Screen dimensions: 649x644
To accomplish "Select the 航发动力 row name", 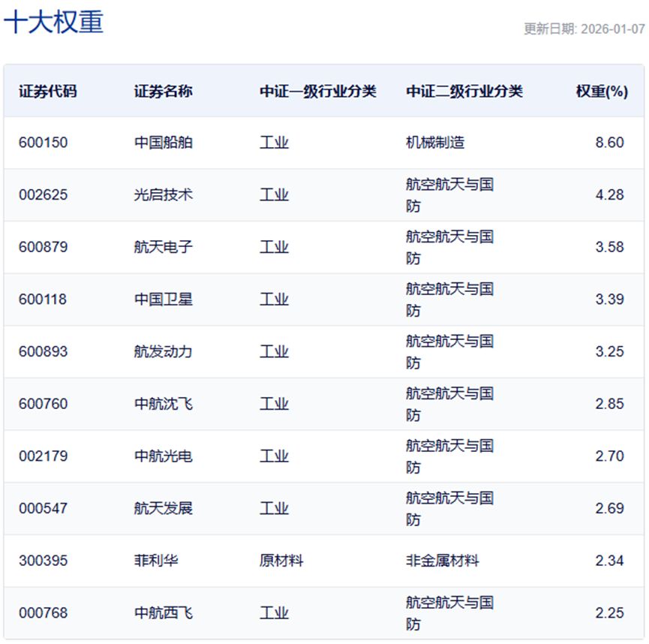I will point(163,351).
